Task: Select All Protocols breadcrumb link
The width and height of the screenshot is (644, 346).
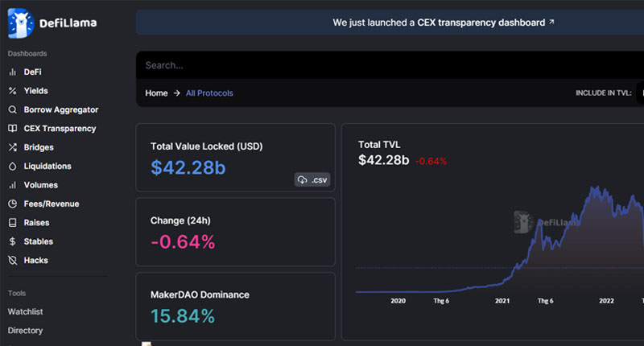Action: (209, 93)
